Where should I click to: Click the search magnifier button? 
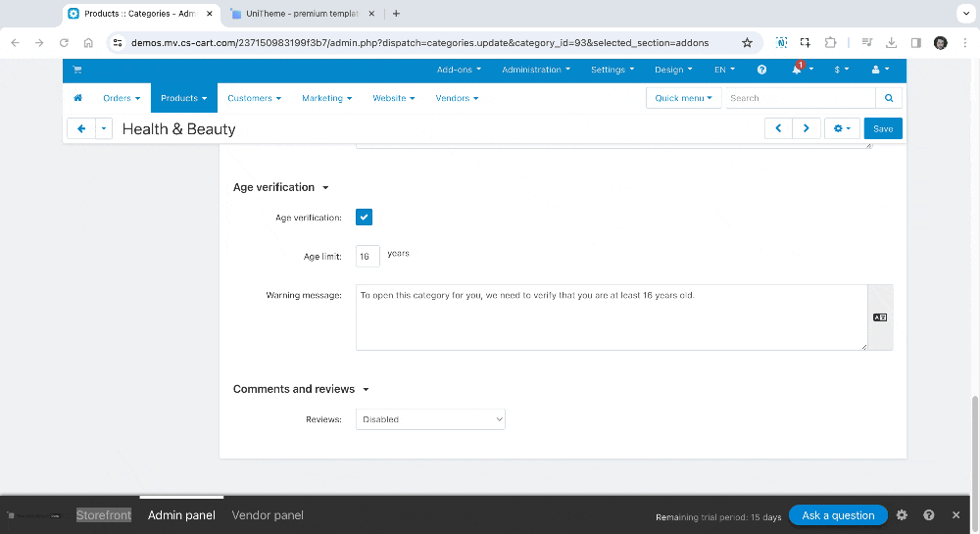pyautogui.click(x=889, y=98)
